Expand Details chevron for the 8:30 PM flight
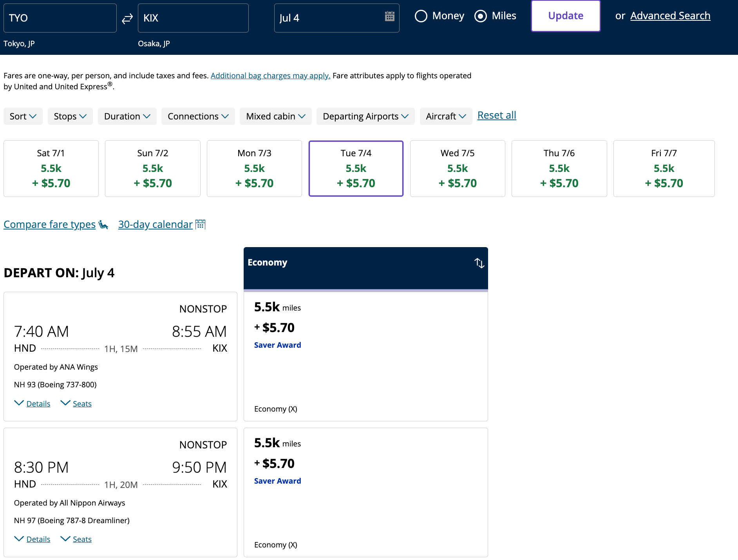738x560 pixels. pyautogui.click(x=19, y=538)
